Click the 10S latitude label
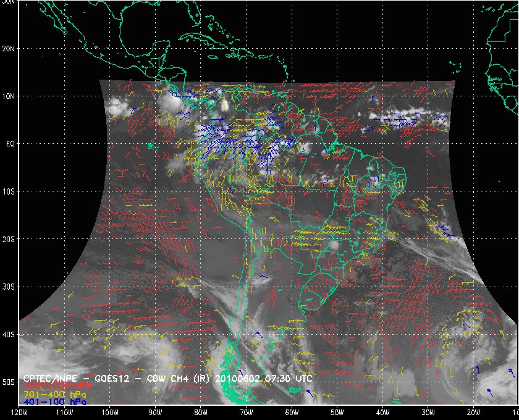 click(8, 191)
